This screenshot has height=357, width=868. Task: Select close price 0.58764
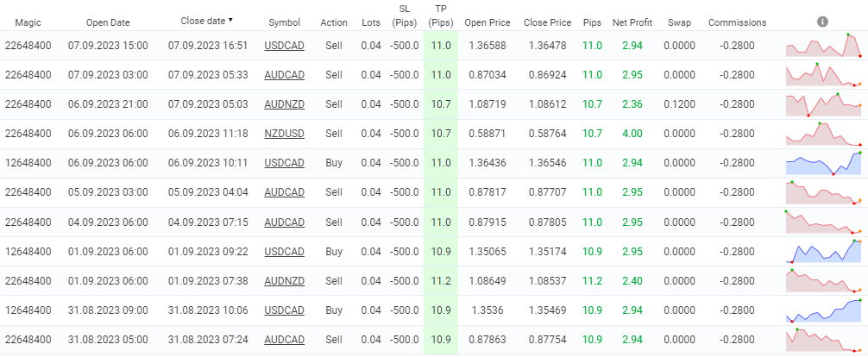[548, 134]
